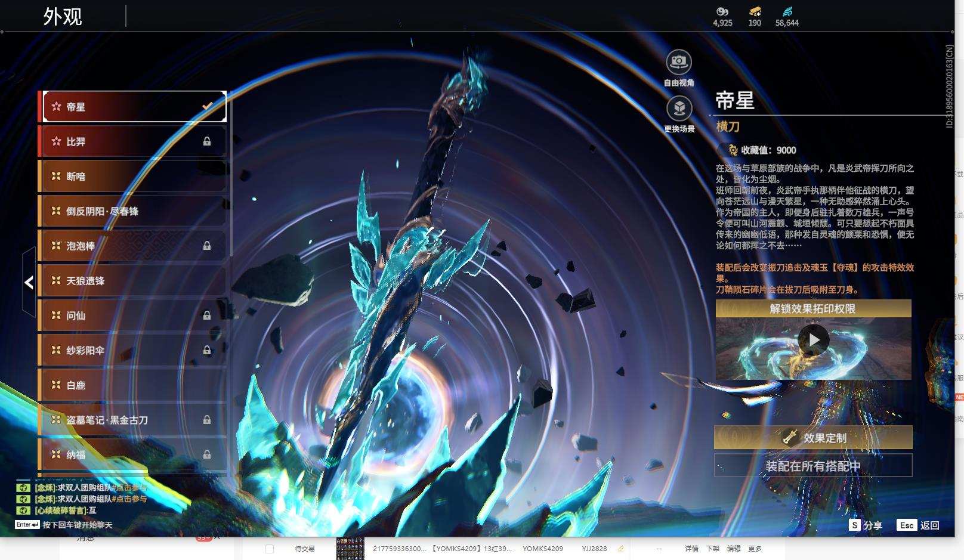Screen dimensions: 964x560
Task: Click the lock icon on the 问仙 row
Action: point(207,315)
